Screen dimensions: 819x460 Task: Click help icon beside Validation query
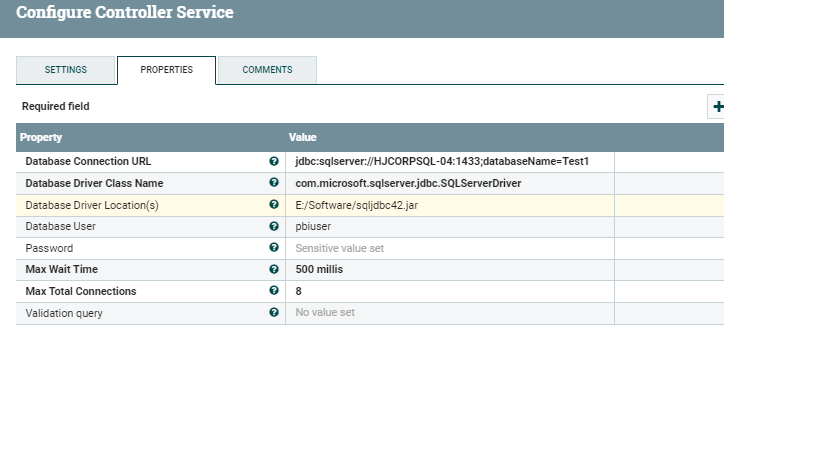pos(274,313)
